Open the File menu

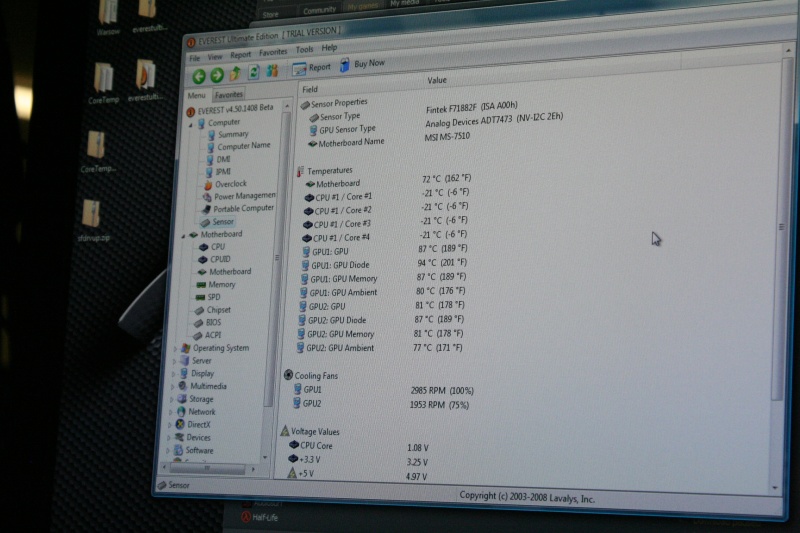pyautogui.click(x=195, y=58)
